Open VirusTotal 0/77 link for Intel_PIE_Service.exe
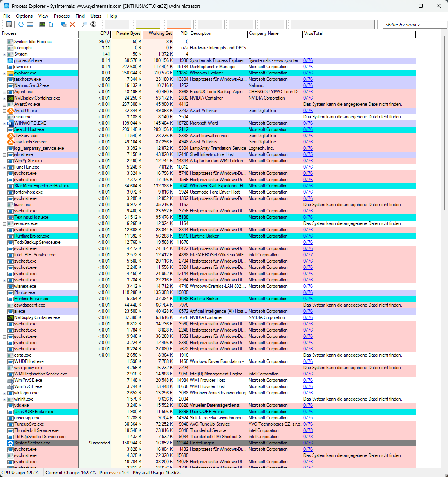 [x=308, y=255]
